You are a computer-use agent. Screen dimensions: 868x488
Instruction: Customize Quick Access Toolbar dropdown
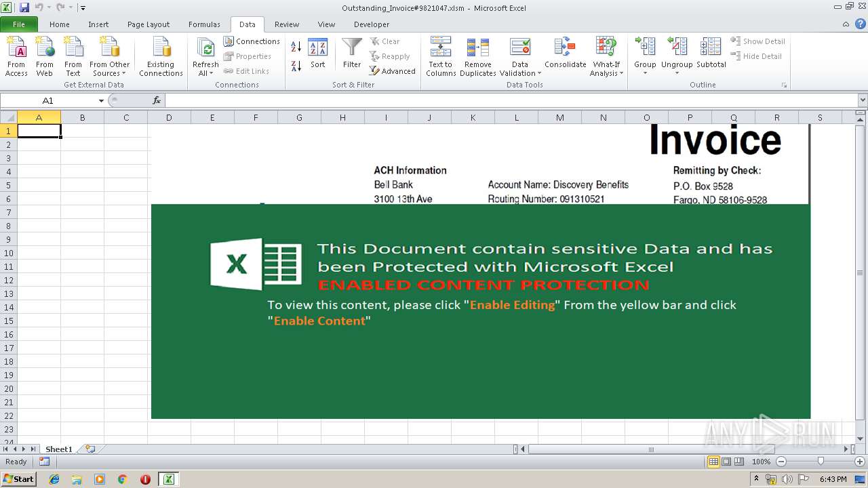[82, 8]
